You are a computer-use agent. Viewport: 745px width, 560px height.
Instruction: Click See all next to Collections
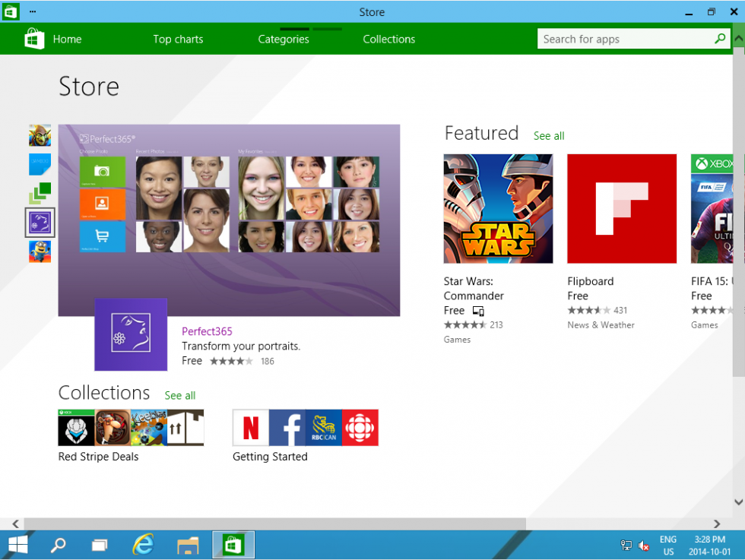pyautogui.click(x=180, y=396)
